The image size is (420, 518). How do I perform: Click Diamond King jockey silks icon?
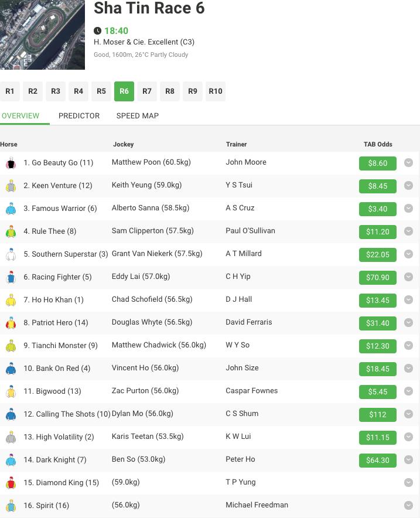click(x=11, y=483)
